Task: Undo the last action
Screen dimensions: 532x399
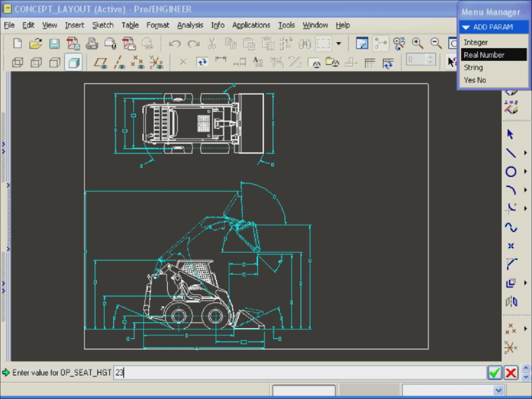Action: 175,44
